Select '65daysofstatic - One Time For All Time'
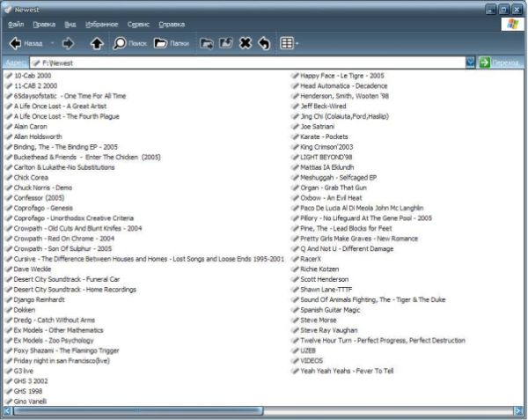This screenshot has height=420, width=528. pos(70,96)
